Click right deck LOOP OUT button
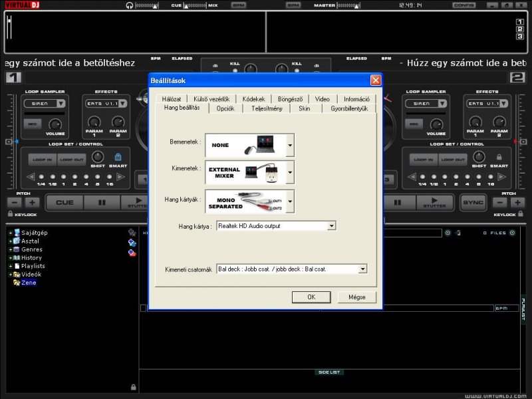This screenshot has height=399, width=532. (453, 160)
